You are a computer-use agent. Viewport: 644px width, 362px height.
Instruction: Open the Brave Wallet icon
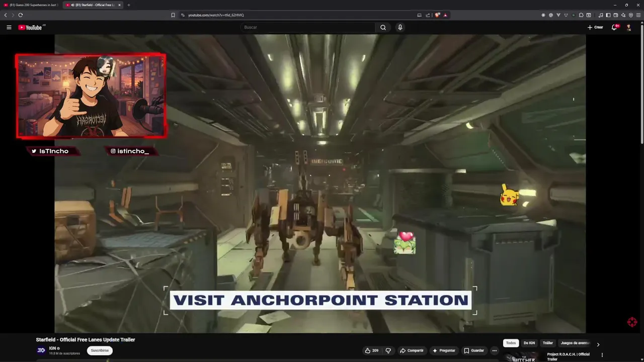[x=616, y=15]
